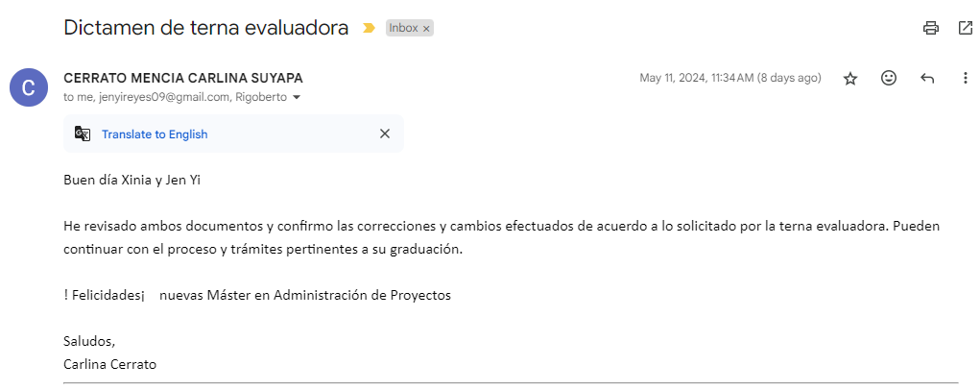Open the three-dot More options menu
The image size is (980, 390).
(965, 79)
